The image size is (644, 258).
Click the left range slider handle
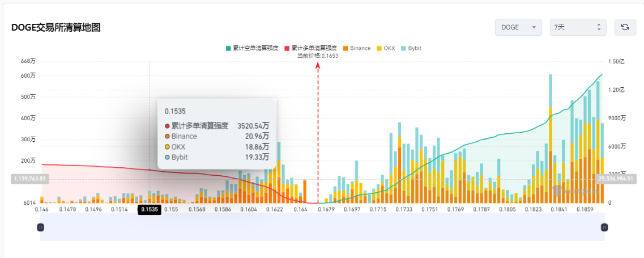[40, 227]
